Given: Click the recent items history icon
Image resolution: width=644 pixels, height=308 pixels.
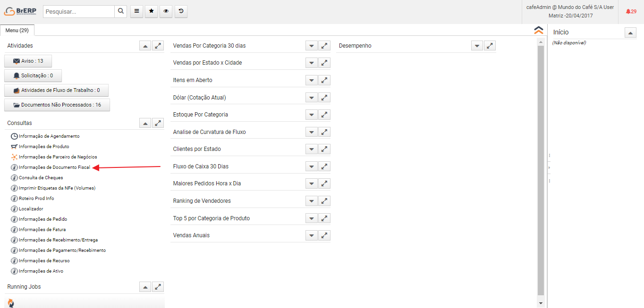Looking at the screenshot, I should pos(181,12).
